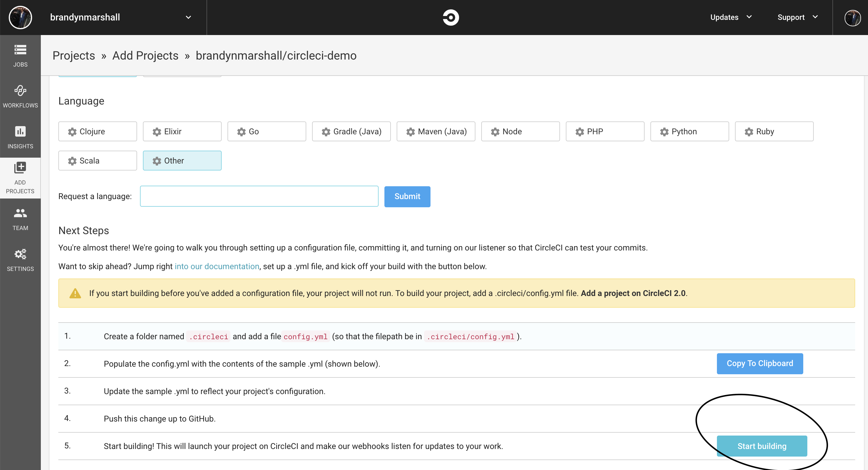
Task: Go to the Jobs section label
Action: pyautogui.click(x=20, y=65)
